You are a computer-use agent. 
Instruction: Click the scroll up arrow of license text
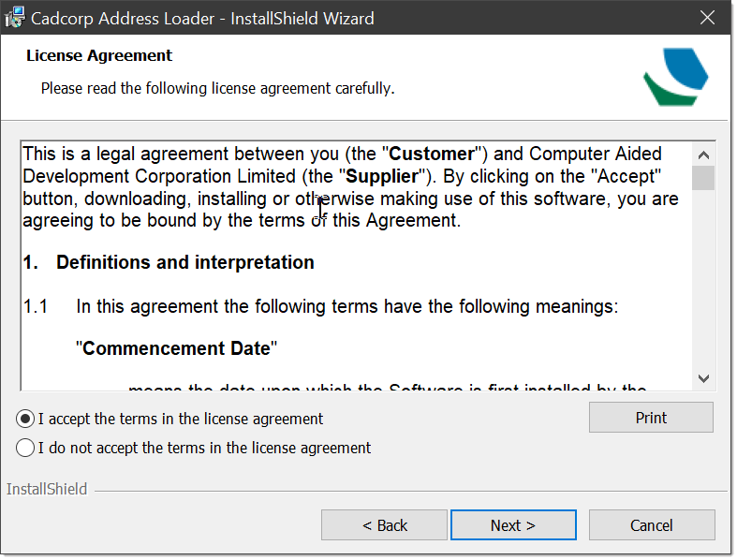[x=703, y=155]
